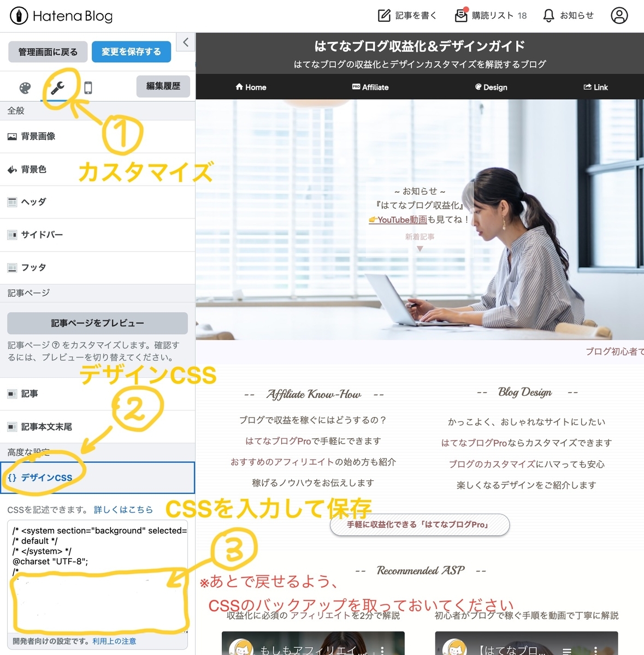Expand サイドバー setting
The image size is (644, 655).
(x=97, y=235)
